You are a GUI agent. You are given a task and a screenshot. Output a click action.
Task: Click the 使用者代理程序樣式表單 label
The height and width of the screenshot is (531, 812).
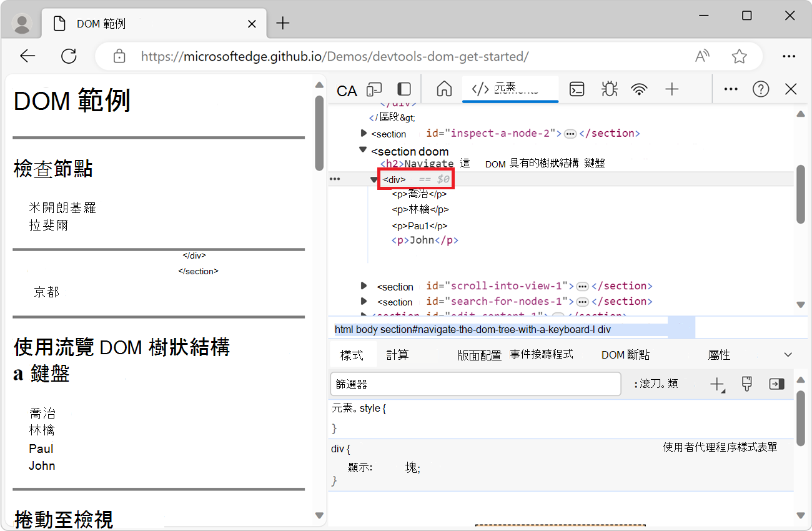coord(720,447)
